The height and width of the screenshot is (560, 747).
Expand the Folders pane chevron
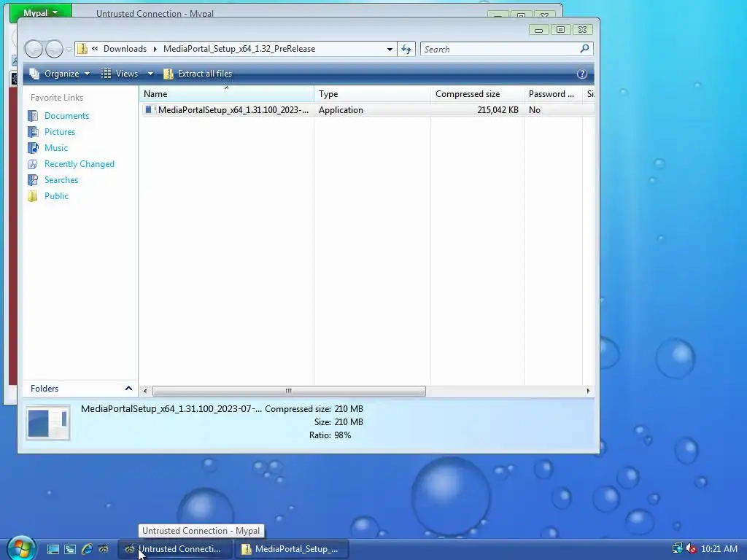(x=128, y=389)
